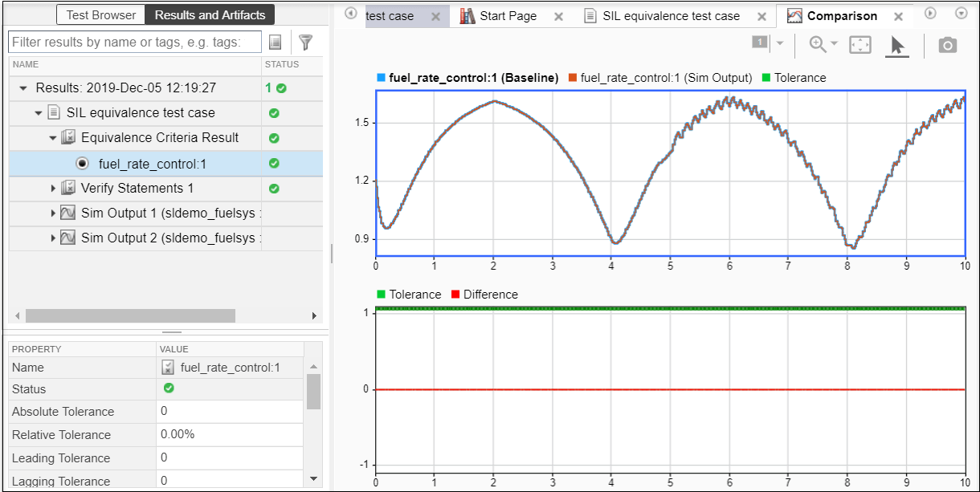
Task: Select the fuel_rate_control:1 radio button
Action: coord(82,164)
